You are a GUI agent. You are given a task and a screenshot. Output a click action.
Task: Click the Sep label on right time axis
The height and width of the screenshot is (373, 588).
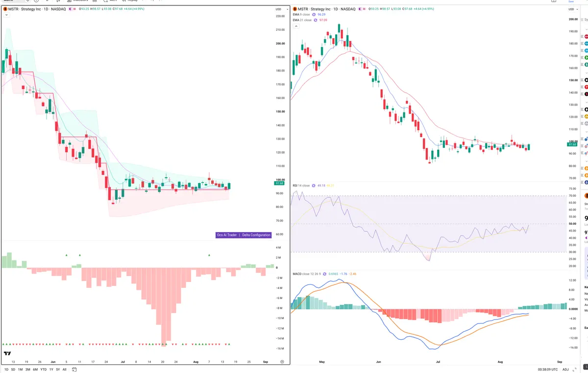click(559, 361)
